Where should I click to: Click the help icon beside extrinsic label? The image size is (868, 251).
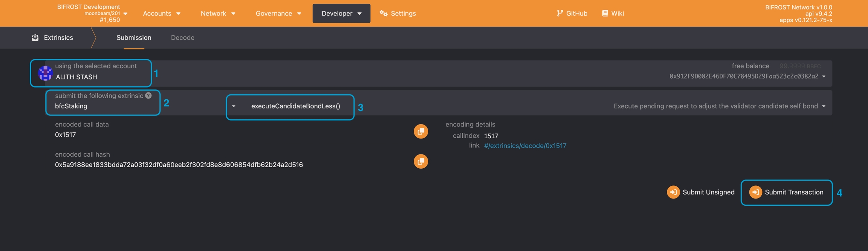click(x=148, y=95)
